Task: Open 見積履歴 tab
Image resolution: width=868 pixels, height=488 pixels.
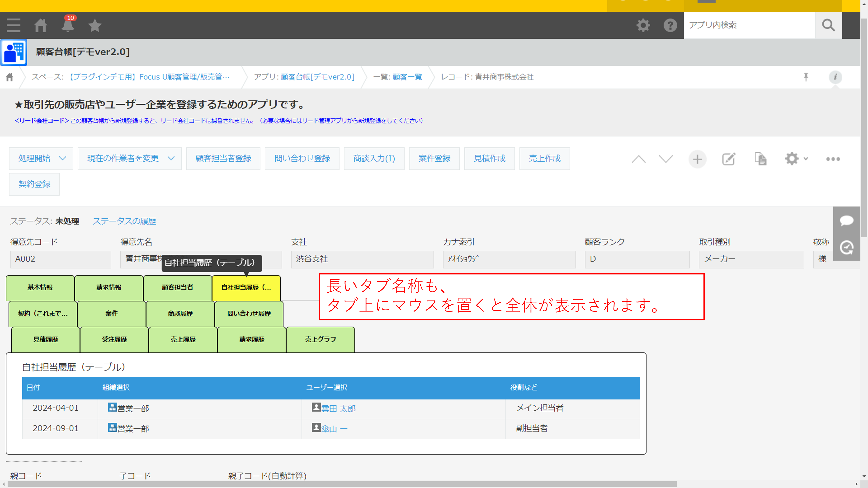Action: pyautogui.click(x=46, y=340)
